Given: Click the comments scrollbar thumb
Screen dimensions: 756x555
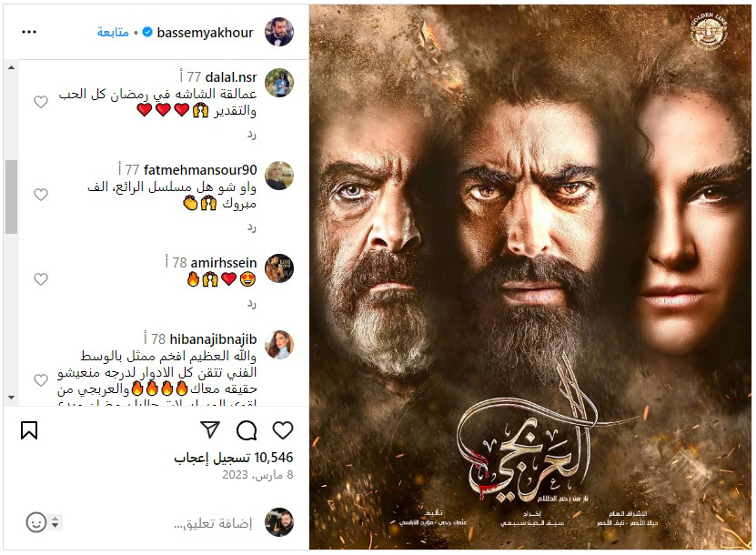Looking at the screenshot, I should (x=11, y=197).
